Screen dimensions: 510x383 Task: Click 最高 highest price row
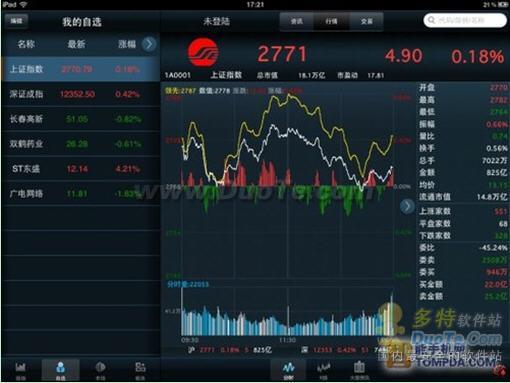463,100
